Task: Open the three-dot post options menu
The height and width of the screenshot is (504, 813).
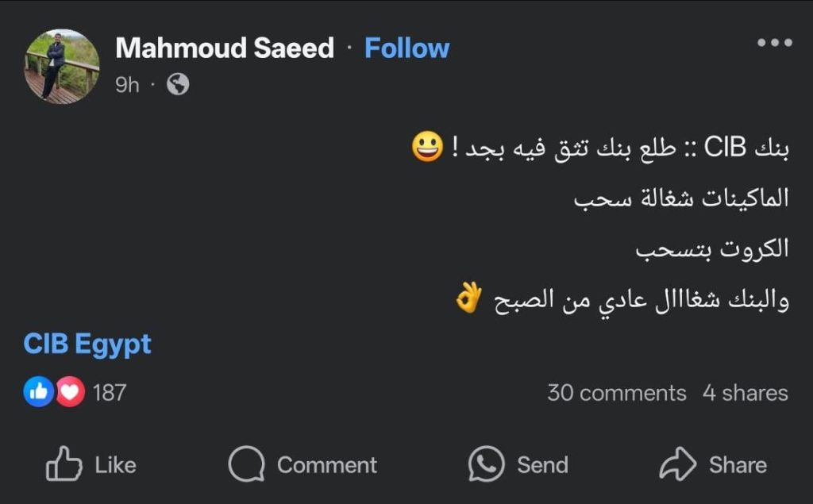Action: click(774, 43)
